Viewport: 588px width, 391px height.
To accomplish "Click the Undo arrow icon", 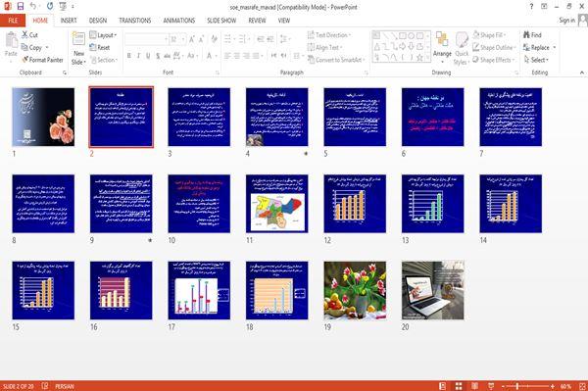I will [x=33, y=6].
